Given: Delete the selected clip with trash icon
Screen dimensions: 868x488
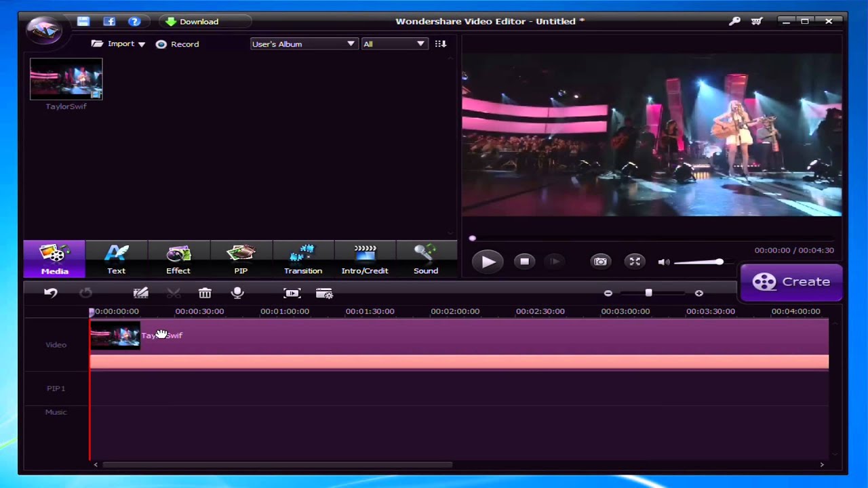Looking at the screenshot, I should [205, 293].
